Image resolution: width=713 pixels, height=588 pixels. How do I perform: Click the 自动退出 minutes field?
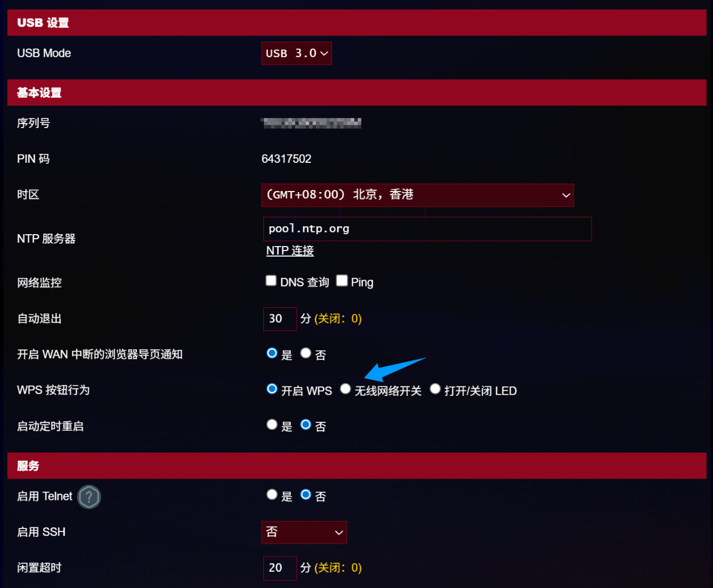pyautogui.click(x=280, y=319)
